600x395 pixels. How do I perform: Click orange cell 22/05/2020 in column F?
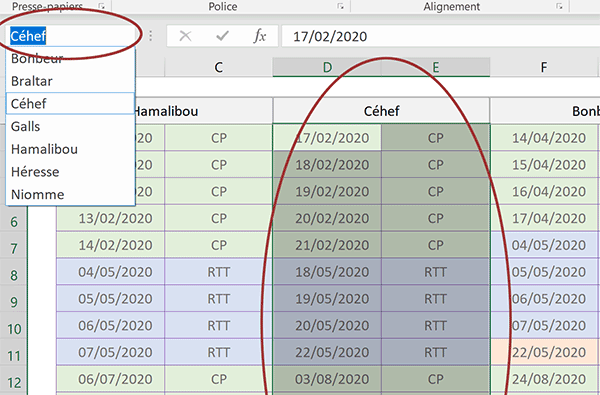pyautogui.click(x=544, y=352)
